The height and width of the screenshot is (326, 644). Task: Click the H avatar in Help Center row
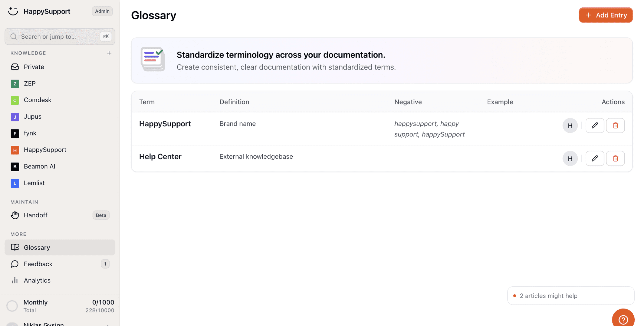tap(570, 158)
